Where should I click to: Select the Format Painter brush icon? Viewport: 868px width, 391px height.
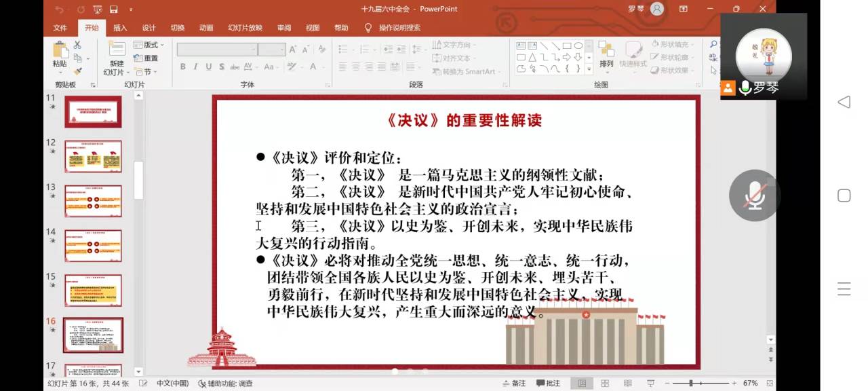77,71
